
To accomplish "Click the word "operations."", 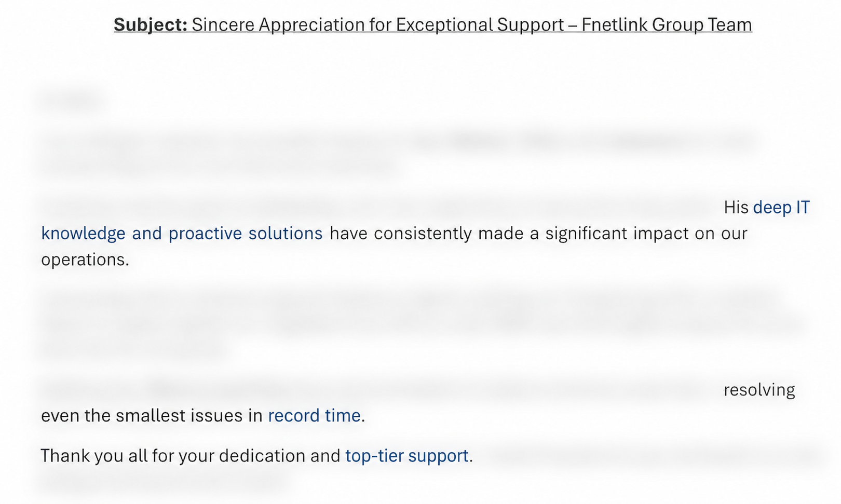I will click(85, 260).
